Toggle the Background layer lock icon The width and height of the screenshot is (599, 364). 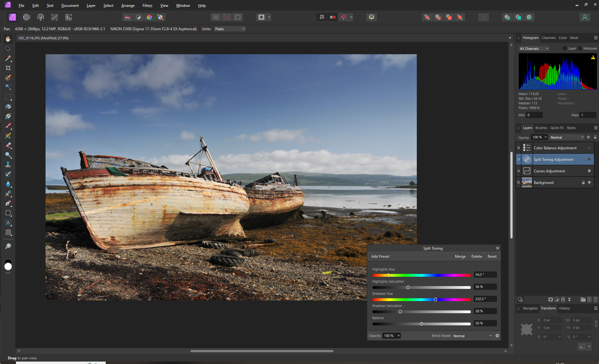tap(583, 182)
